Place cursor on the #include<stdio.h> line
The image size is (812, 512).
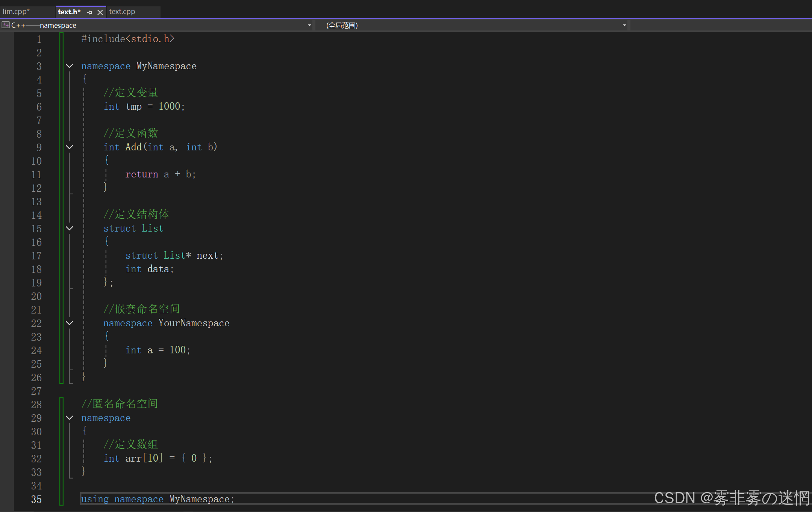128,39
